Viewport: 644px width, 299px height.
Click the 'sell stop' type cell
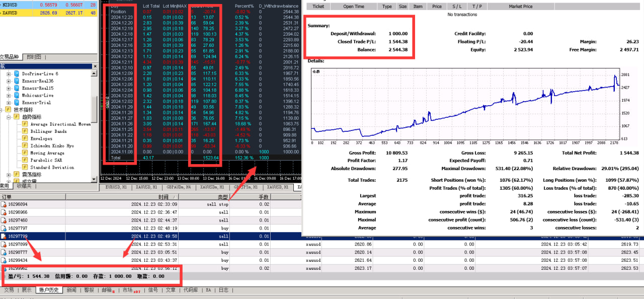tap(218, 204)
